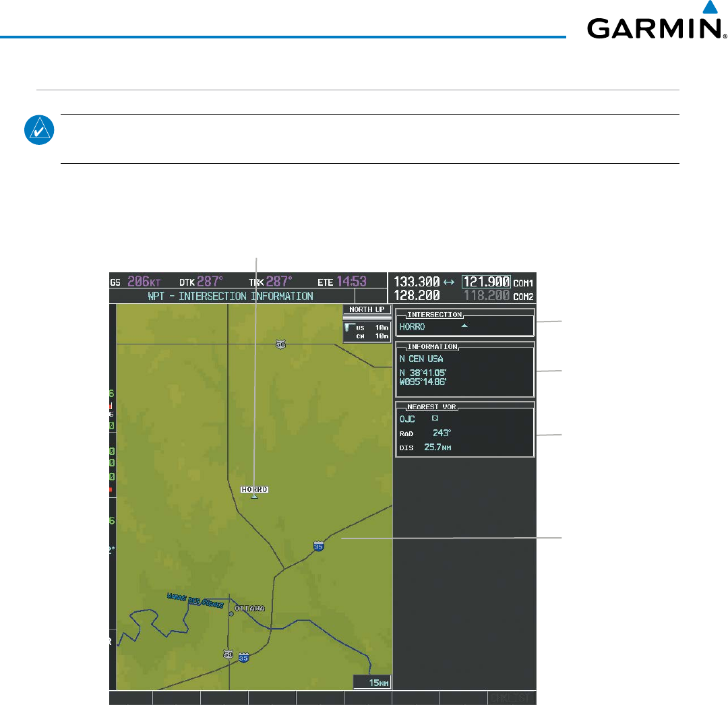This screenshot has width=728, height=705.
Task: Click the TRK 287° track readout
Action: click(x=270, y=282)
